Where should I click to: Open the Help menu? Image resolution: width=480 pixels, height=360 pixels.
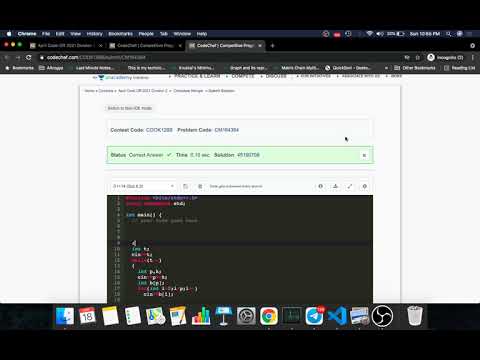coord(202,34)
